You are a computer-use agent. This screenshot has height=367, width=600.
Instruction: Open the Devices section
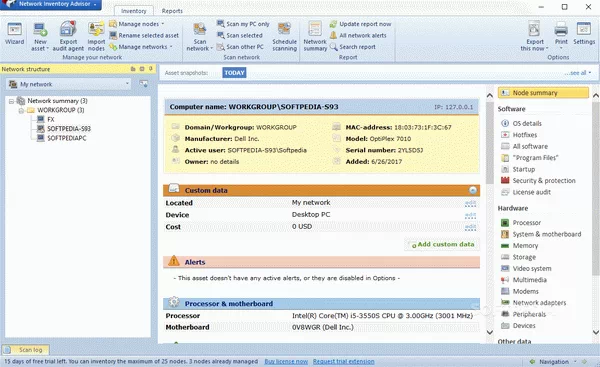pyautogui.click(x=518, y=325)
